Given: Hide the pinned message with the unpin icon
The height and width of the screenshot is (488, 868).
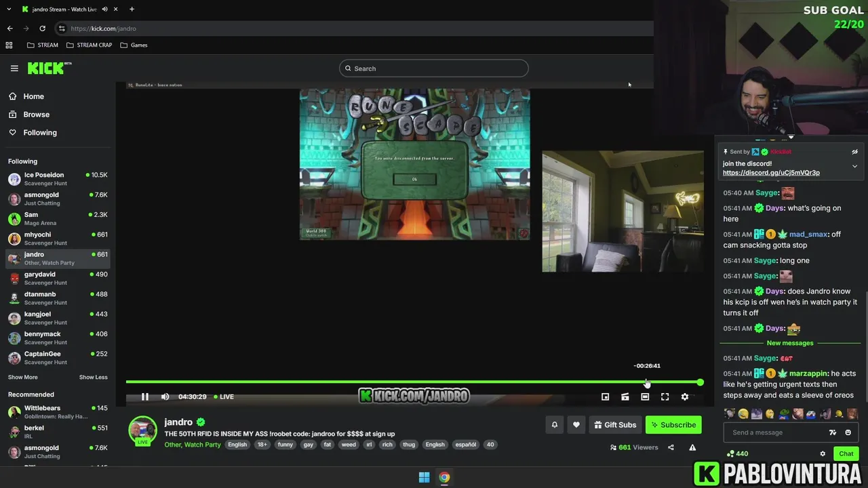Looking at the screenshot, I should [x=854, y=152].
